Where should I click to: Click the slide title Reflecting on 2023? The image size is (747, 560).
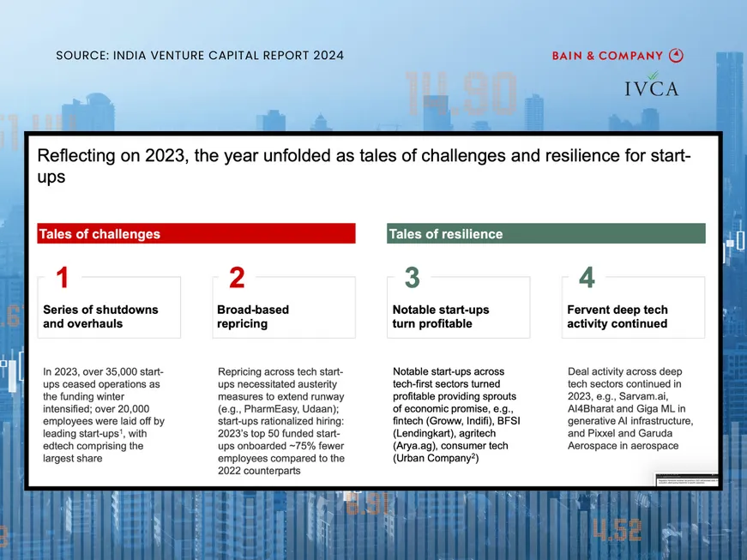(x=364, y=166)
